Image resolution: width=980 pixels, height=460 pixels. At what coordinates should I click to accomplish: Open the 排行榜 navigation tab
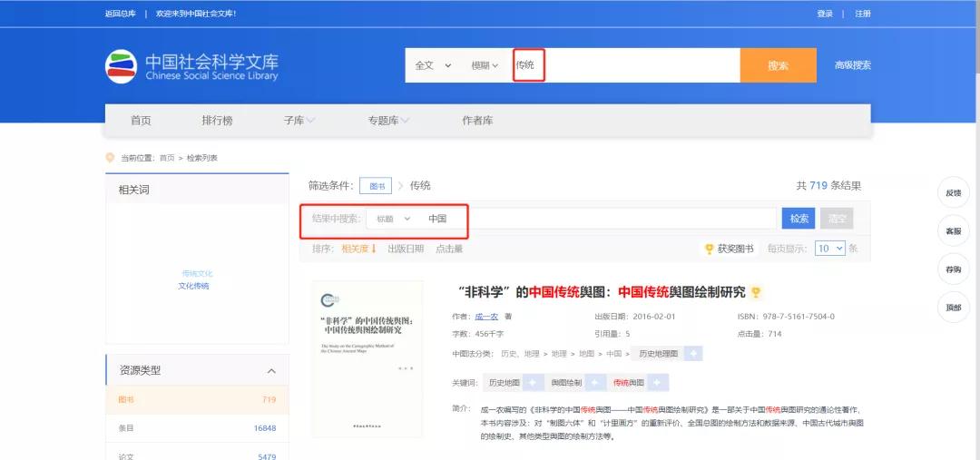tap(217, 121)
